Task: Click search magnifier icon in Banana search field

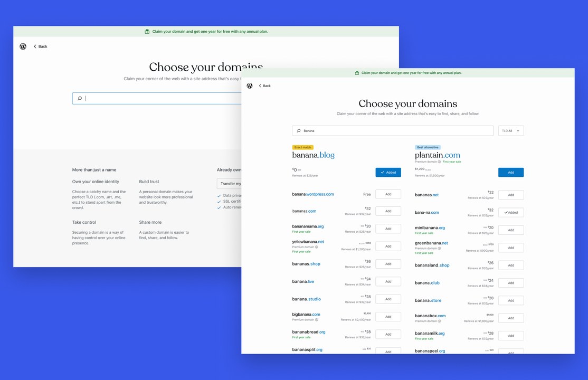Action: click(299, 131)
